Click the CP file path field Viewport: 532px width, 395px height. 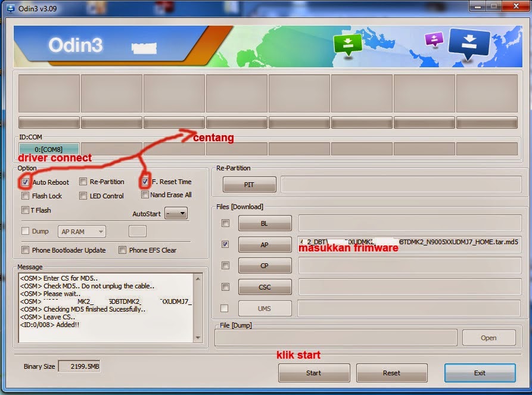pyautogui.click(x=409, y=265)
